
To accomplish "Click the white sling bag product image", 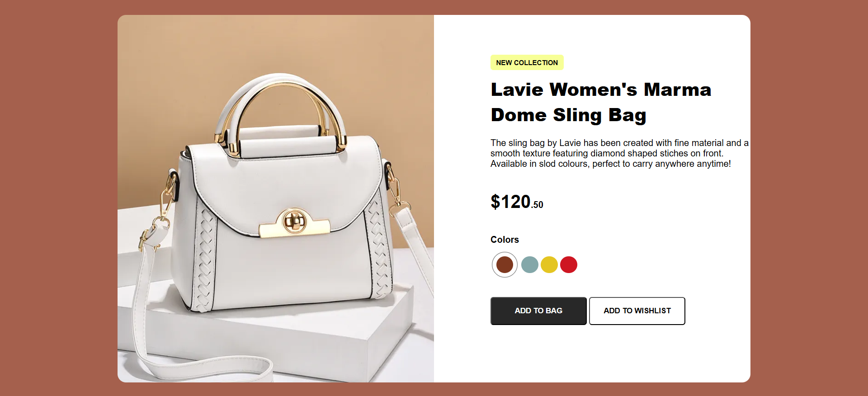I will tap(276, 198).
